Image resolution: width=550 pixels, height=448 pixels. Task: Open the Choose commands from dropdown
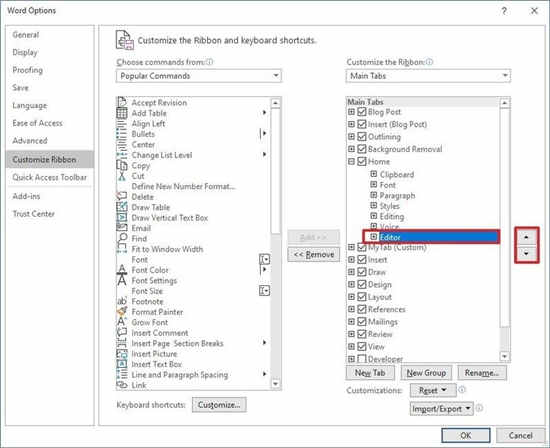coord(199,76)
